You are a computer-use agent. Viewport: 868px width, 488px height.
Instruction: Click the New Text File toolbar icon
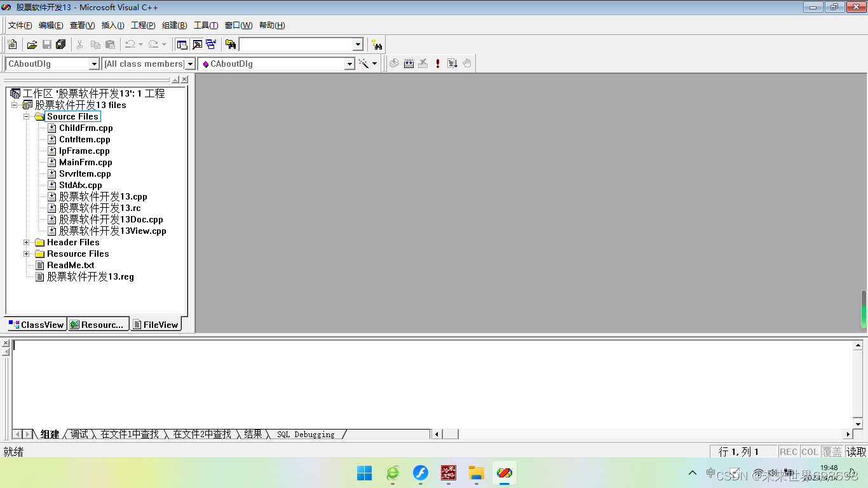tap(12, 44)
